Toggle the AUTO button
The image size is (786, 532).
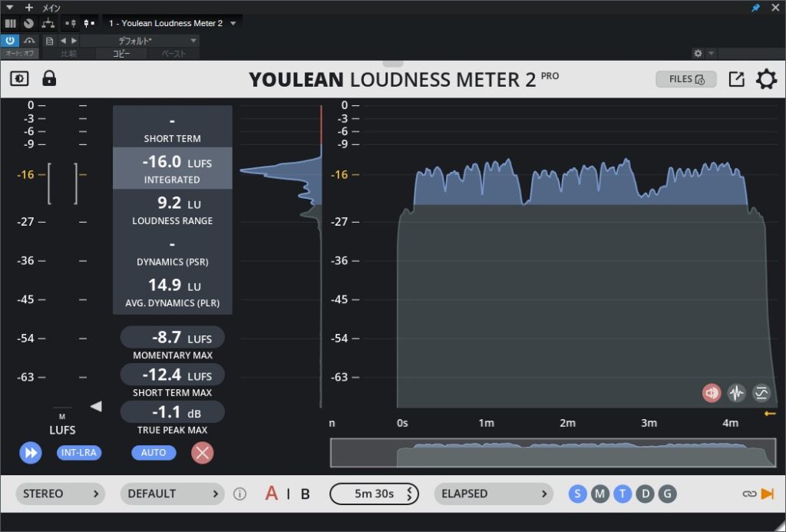pyautogui.click(x=154, y=453)
